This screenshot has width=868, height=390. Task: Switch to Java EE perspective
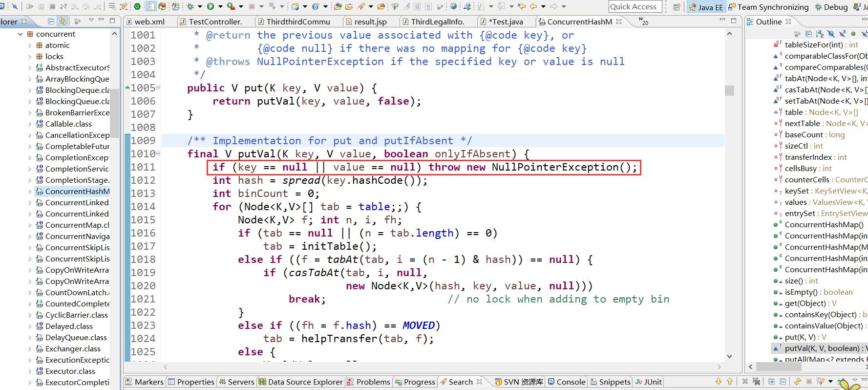705,7
